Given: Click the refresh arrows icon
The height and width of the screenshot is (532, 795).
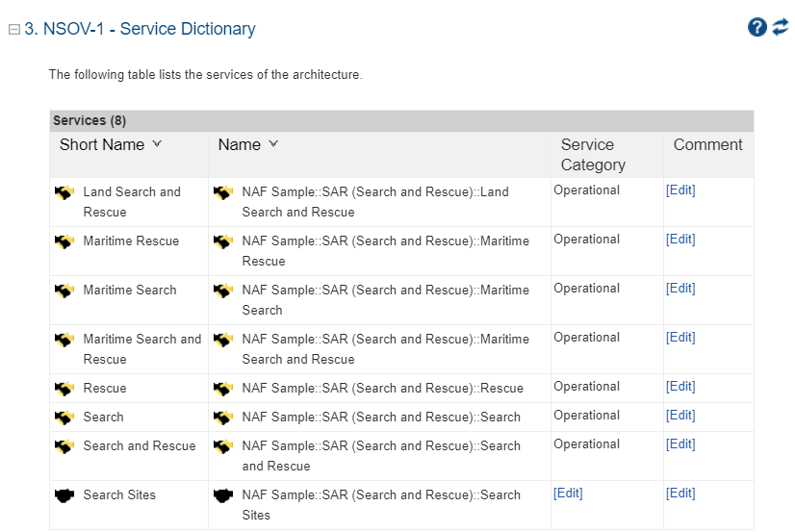Looking at the screenshot, I should click(x=780, y=27).
